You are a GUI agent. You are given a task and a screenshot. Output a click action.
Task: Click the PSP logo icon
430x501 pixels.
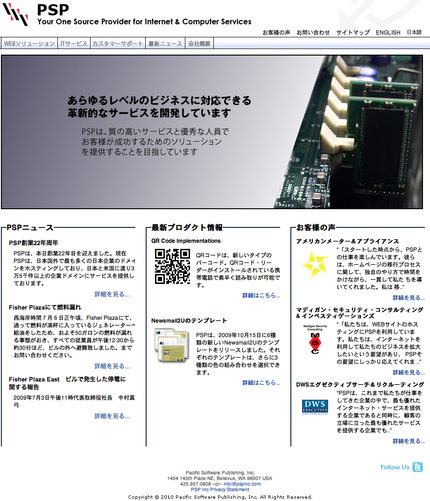[16, 14]
